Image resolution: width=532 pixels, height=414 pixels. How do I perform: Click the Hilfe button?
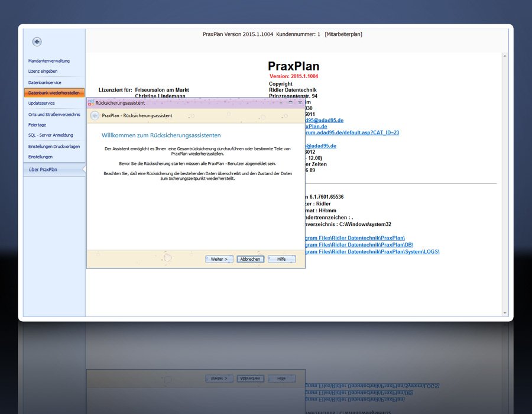click(281, 259)
